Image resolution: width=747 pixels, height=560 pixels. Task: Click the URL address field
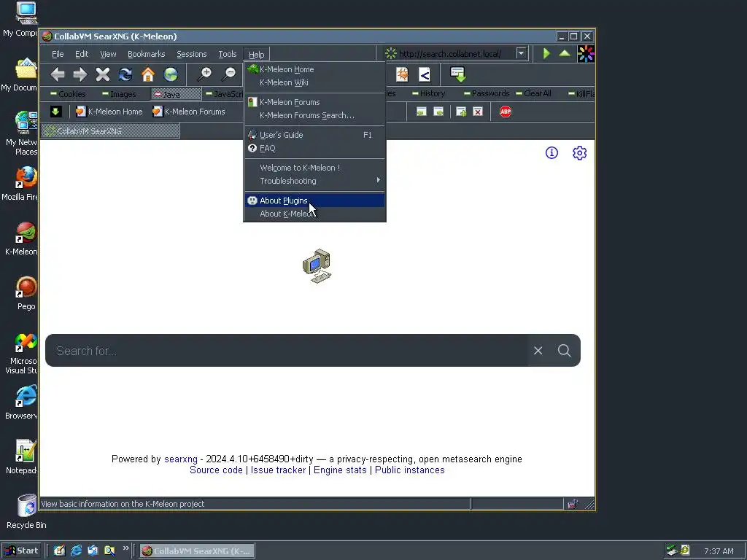456,54
